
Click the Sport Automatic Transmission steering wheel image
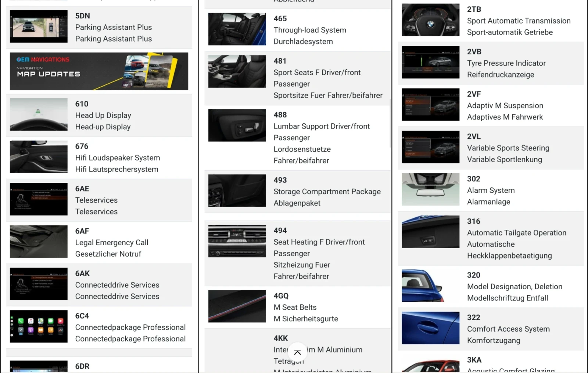430,20
